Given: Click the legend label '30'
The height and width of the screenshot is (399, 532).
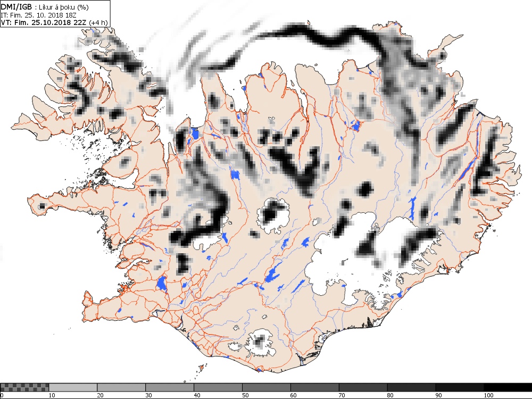Looking at the screenshot, I should [x=148, y=395].
